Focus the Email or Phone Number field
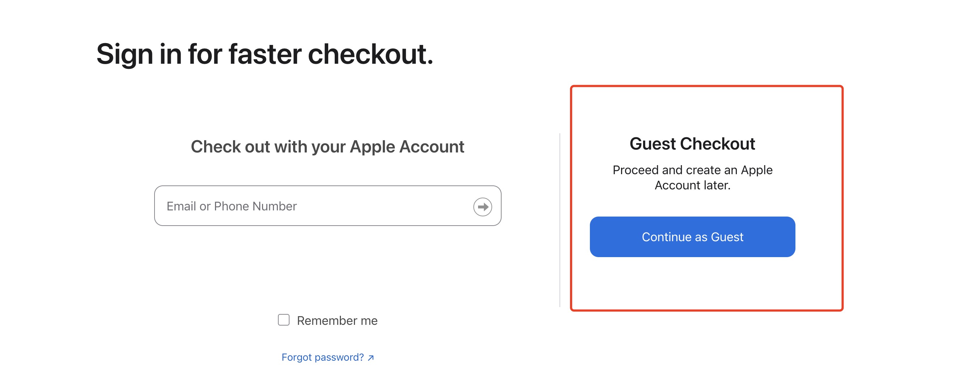The image size is (980, 373). pos(328,206)
